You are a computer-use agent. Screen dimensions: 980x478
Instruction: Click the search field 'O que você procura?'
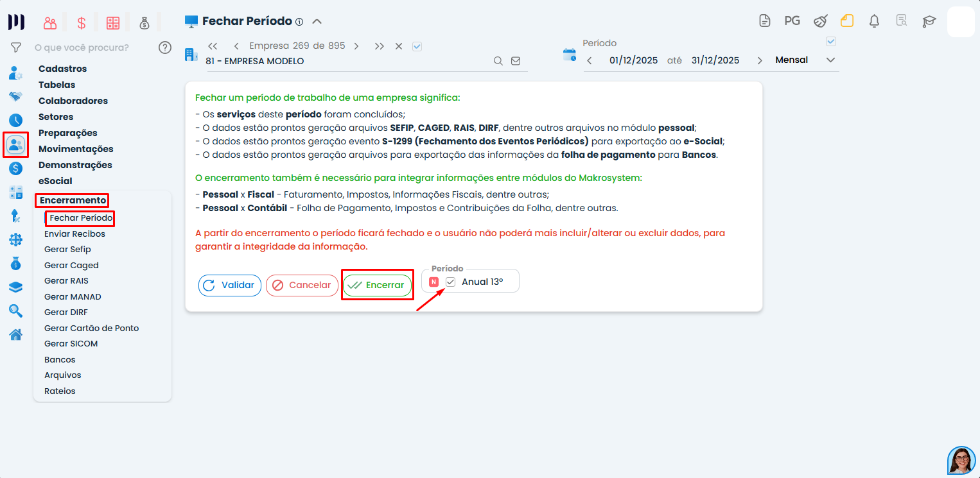coord(82,47)
